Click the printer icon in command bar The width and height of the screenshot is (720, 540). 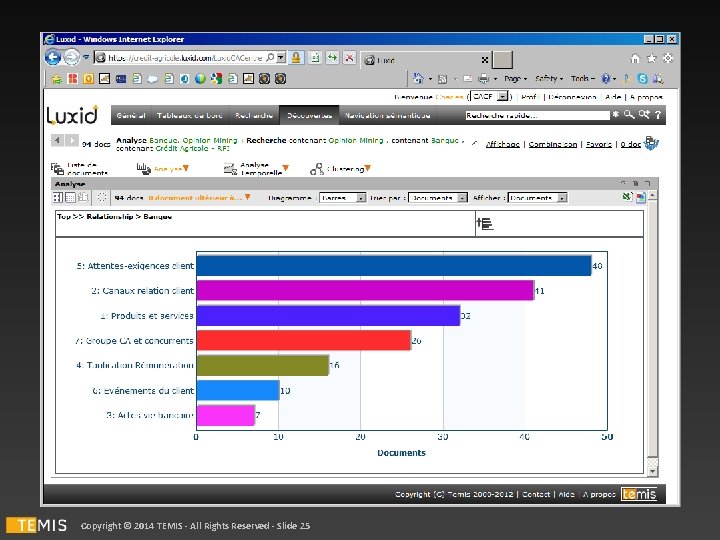point(484,79)
